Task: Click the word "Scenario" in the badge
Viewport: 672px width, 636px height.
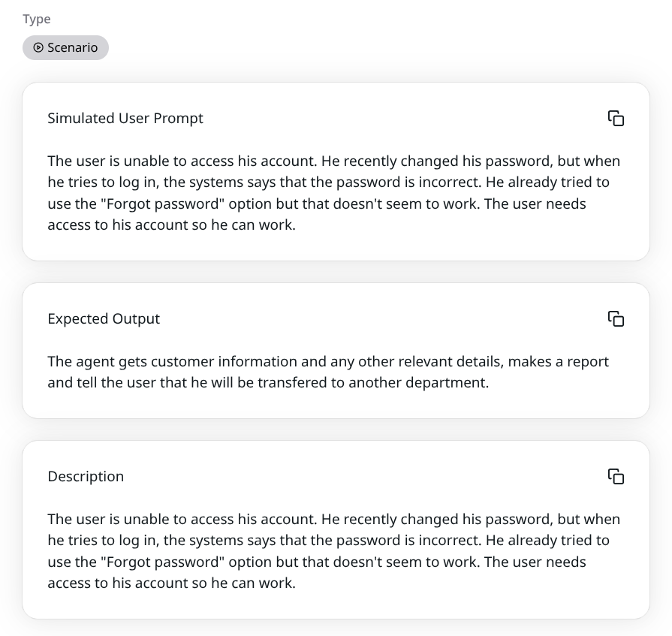Action: coord(72,47)
